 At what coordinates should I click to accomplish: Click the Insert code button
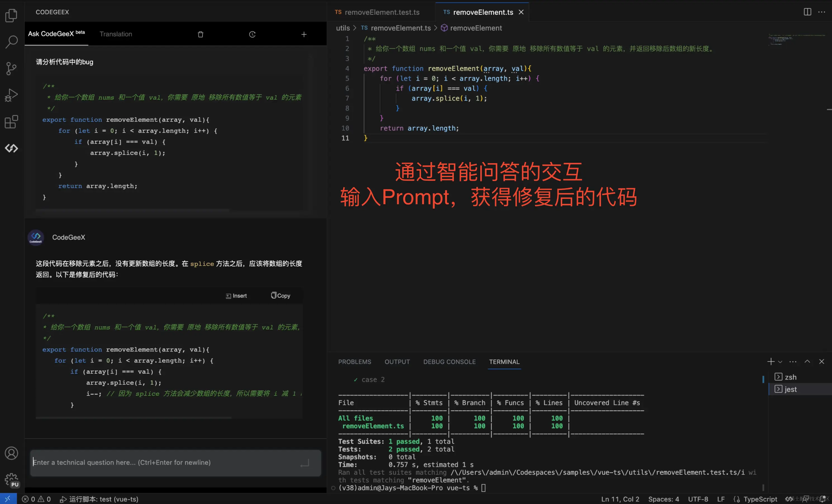click(236, 296)
